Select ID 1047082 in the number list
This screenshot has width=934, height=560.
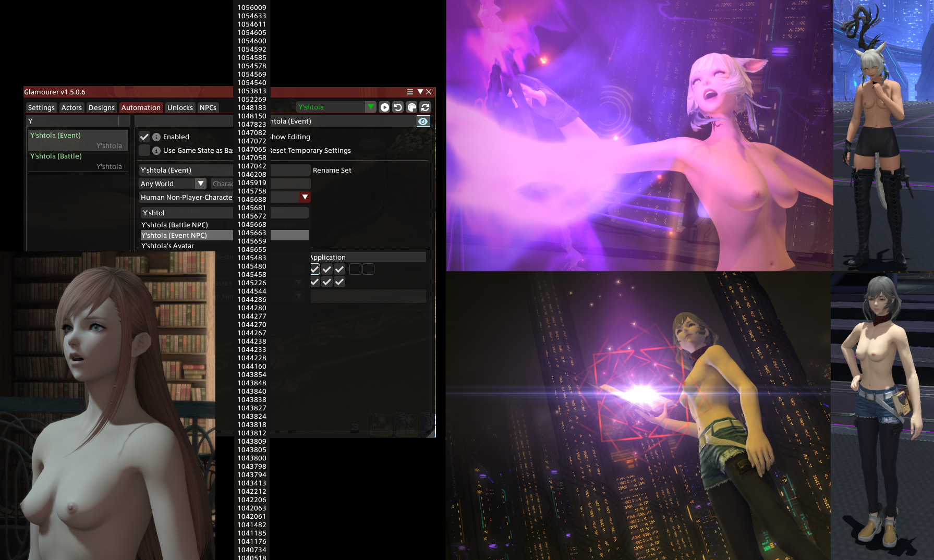tap(252, 132)
